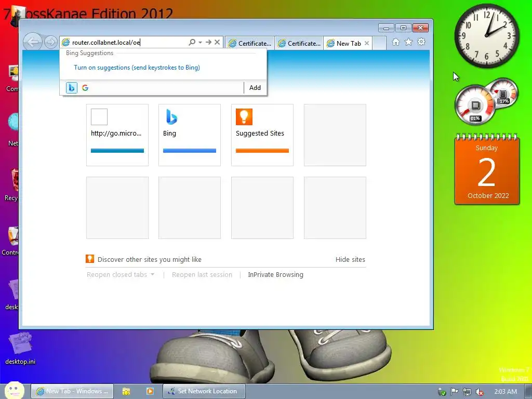This screenshot has width=532, height=399.
Task: Open Favorites star icon
Action: pos(408,42)
